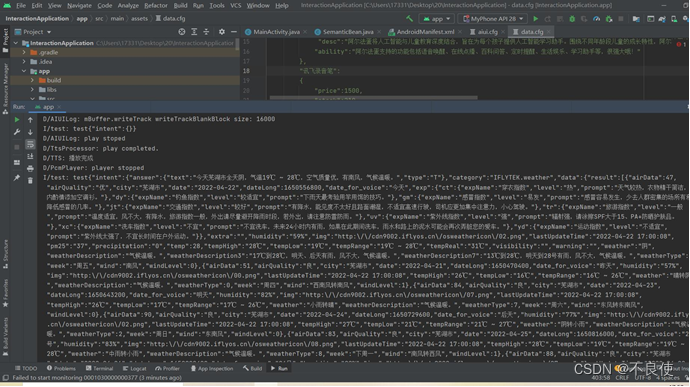The image size is (690, 387).
Task: Toggle Project tool window sidebar button
Action: (5, 41)
